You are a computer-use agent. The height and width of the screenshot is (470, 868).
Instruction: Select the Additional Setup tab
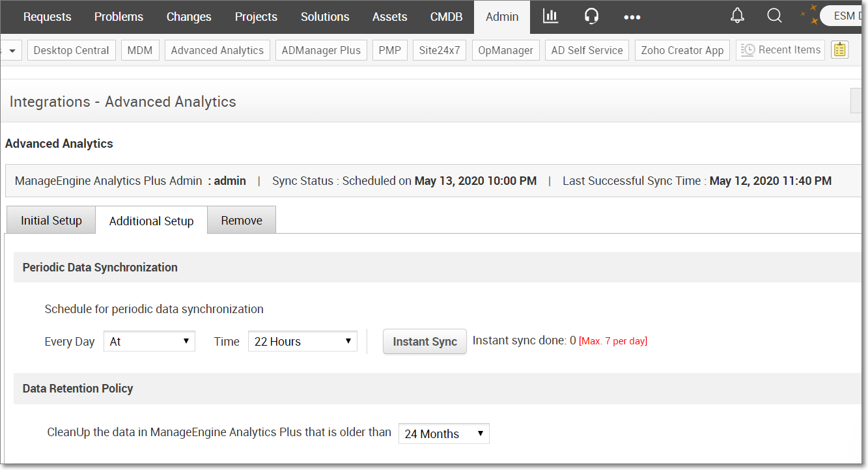pos(151,221)
